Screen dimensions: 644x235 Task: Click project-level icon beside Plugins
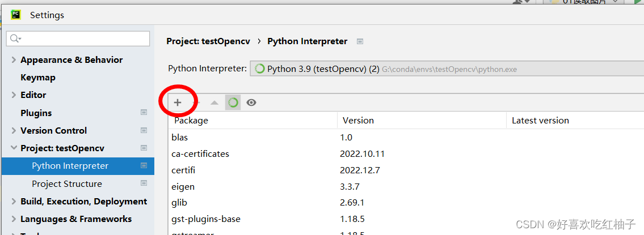pyautogui.click(x=144, y=113)
